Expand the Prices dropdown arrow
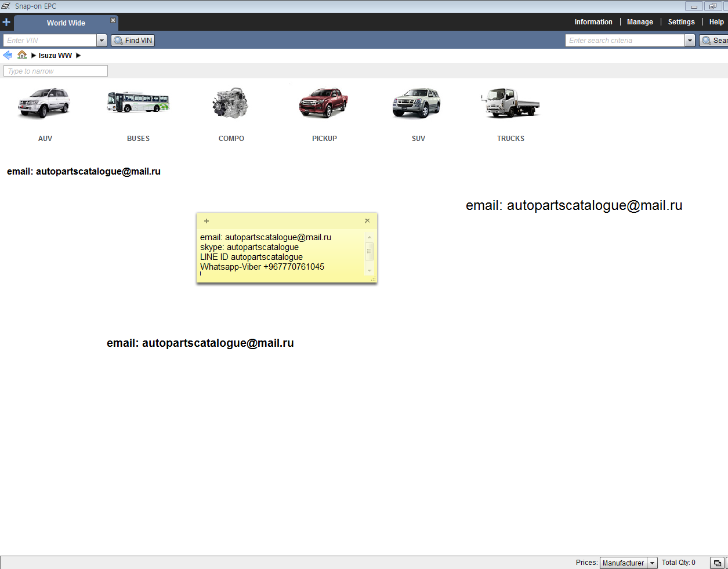 click(x=653, y=563)
